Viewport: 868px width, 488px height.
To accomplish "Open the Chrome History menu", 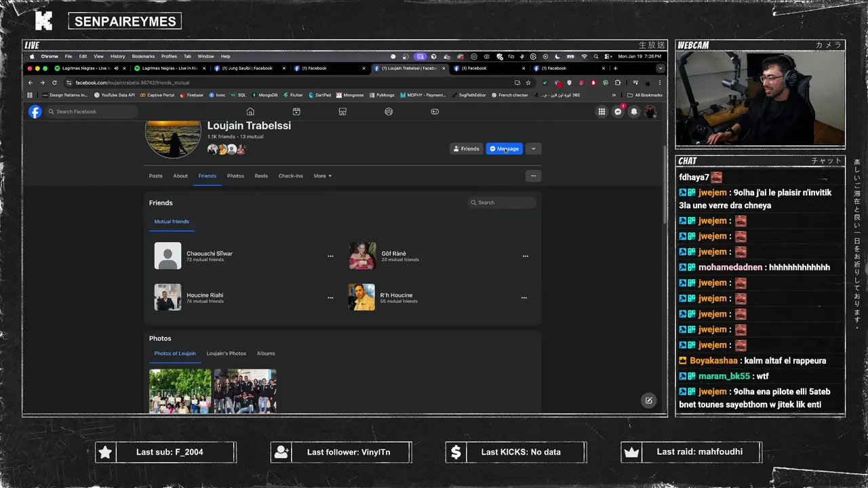I will tap(118, 56).
